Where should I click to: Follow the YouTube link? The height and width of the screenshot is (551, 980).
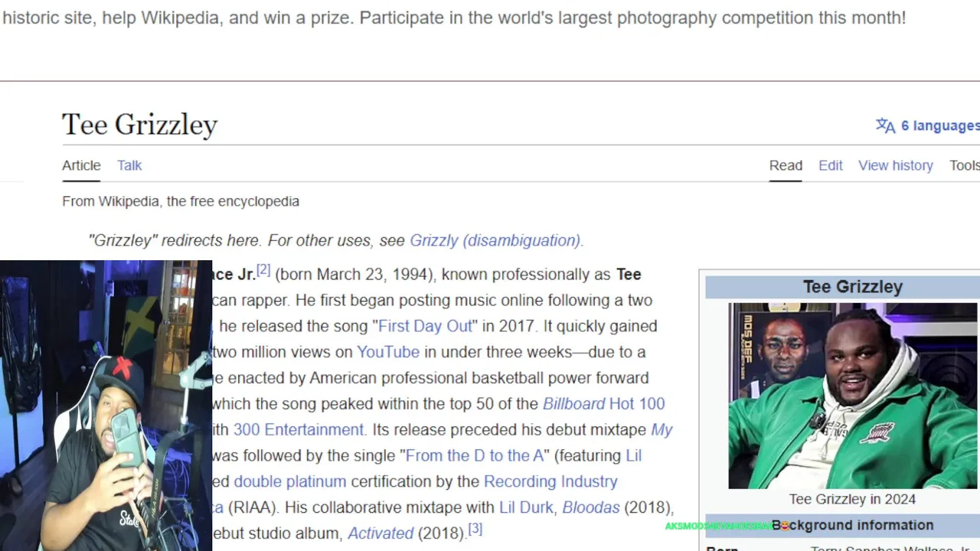(x=388, y=352)
